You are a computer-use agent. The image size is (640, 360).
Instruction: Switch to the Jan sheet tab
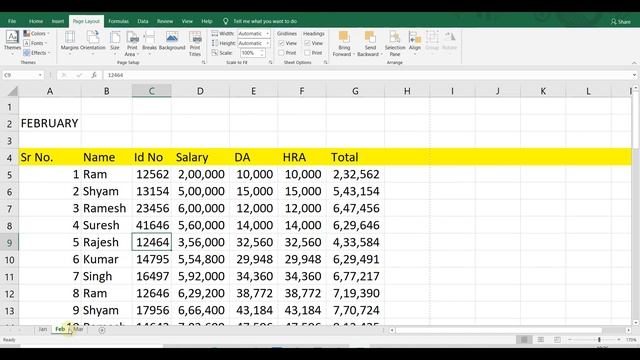[43, 329]
